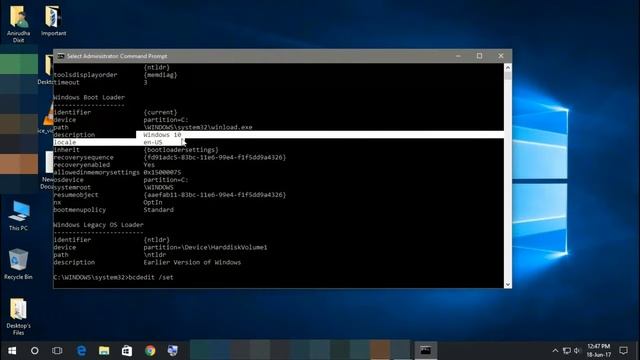The image size is (640, 360).
Task: Click the recoveryenabled 'Yes' value
Action: [149, 164]
